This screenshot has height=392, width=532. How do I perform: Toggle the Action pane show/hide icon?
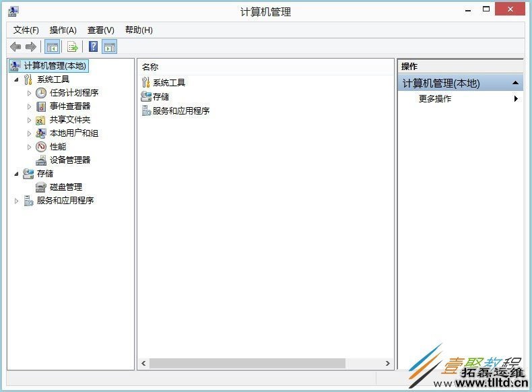pos(109,47)
